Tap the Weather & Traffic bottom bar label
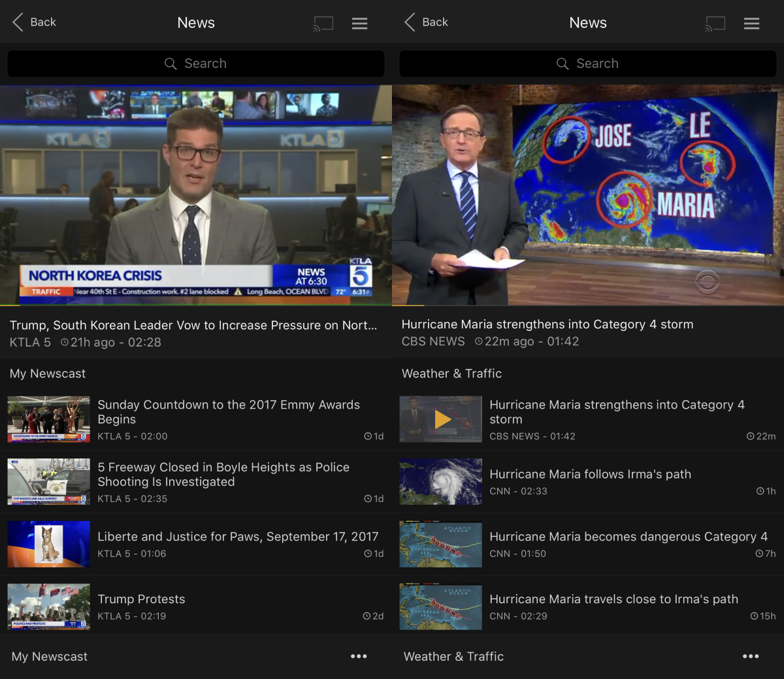The height and width of the screenshot is (679, 784). [453, 657]
